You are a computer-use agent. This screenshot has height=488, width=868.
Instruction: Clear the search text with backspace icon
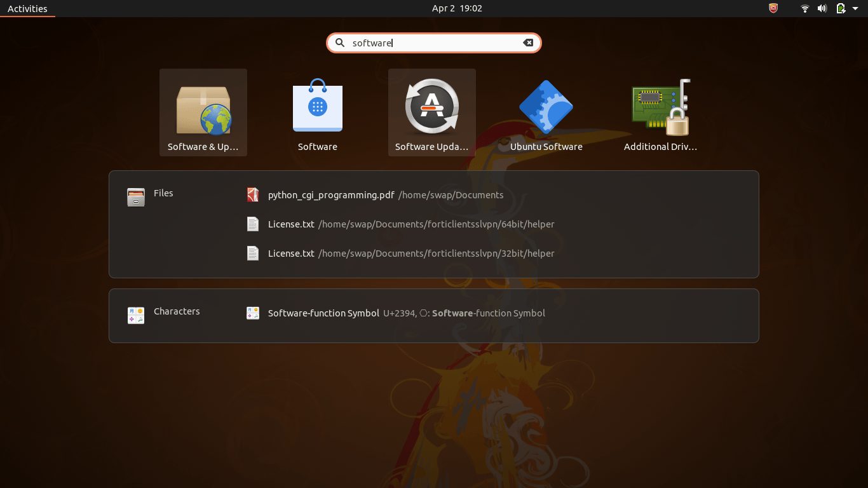coord(528,43)
